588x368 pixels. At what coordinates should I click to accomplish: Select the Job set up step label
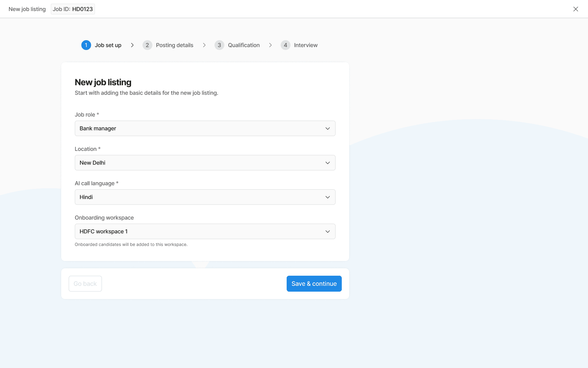(108, 45)
